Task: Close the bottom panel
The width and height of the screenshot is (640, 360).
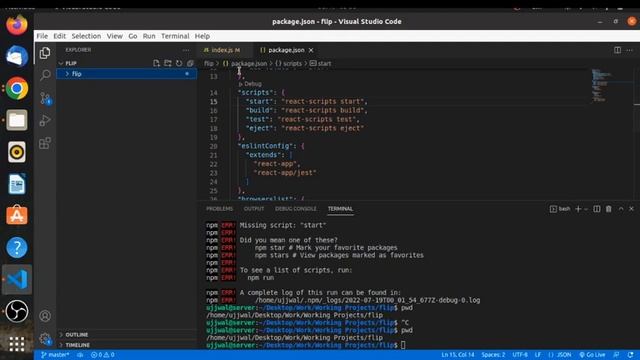Action: point(631,209)
